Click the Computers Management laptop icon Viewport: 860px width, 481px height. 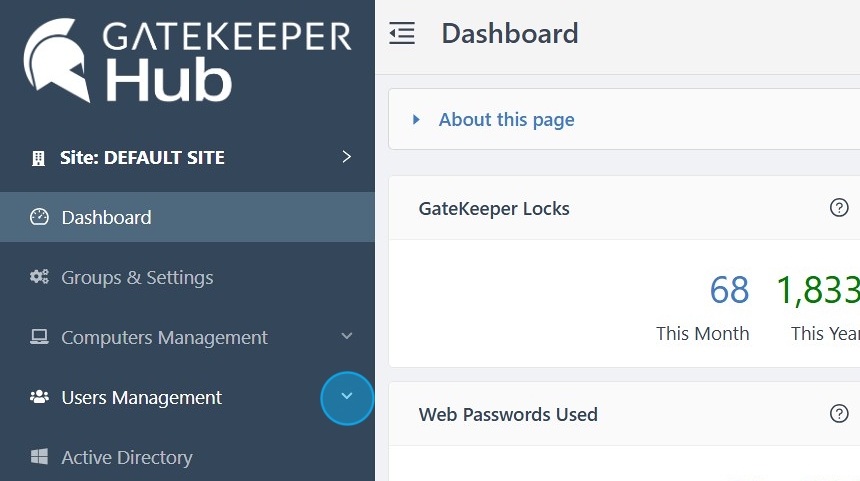[39, 337]
